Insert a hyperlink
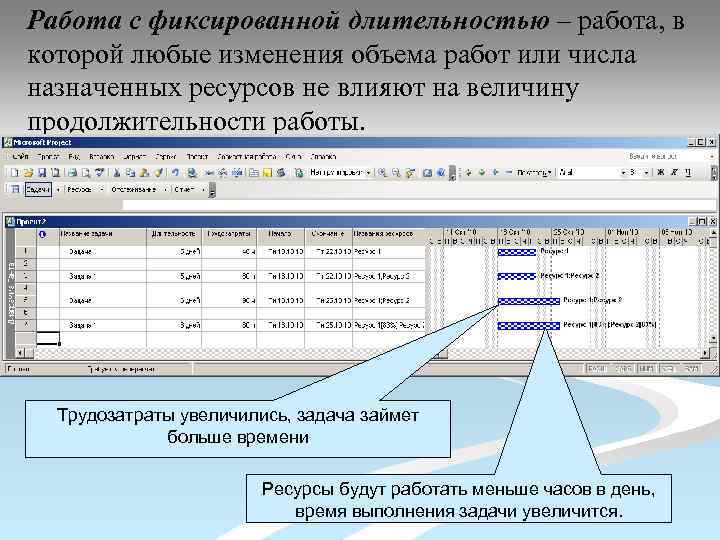720x540 pixels. [191, 173]
